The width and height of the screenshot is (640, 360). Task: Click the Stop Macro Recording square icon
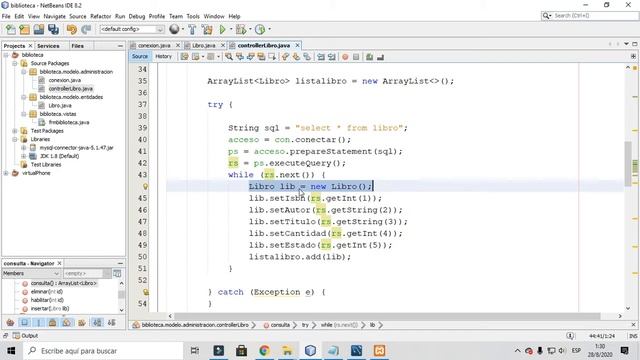click(356, 57)
